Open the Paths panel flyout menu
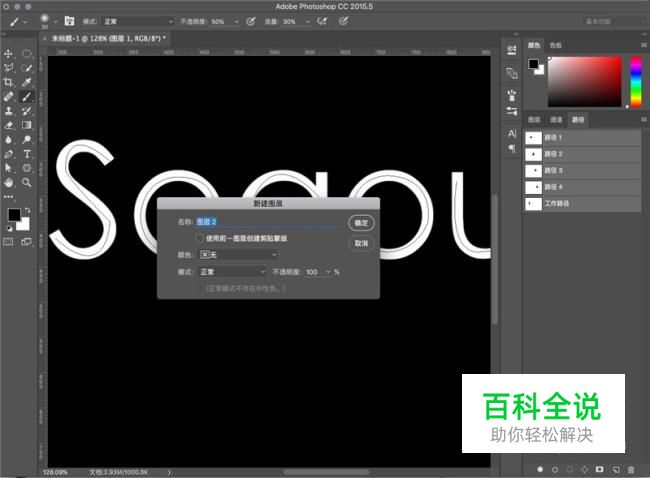 tap(644, 120)
